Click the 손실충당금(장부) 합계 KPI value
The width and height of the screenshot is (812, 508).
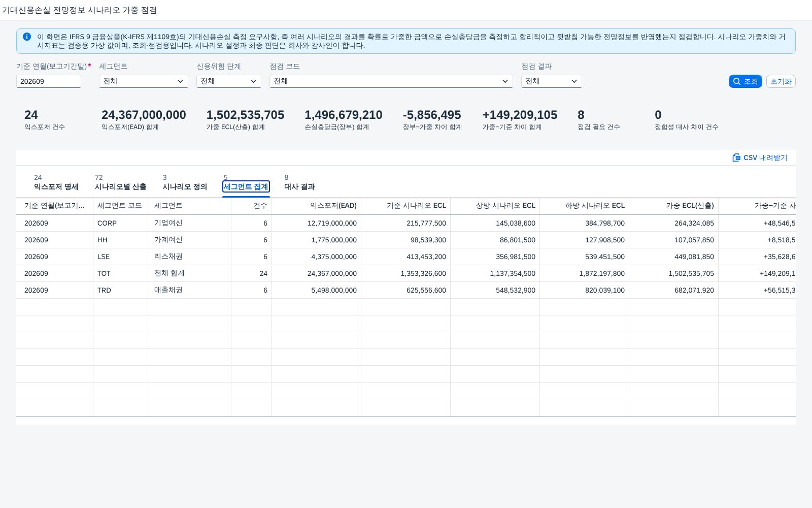[344, 115]
